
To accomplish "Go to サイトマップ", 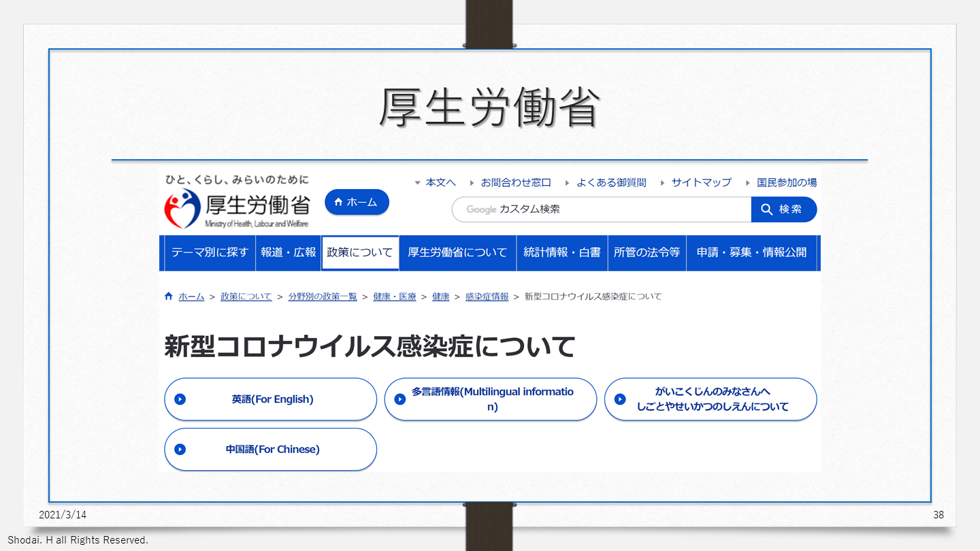I will click(x=701, y=182).
